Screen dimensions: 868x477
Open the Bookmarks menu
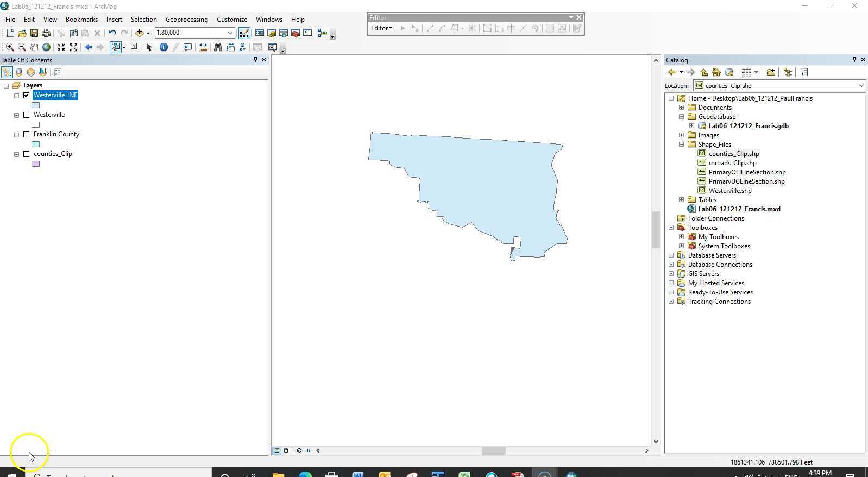click(81, 20)
